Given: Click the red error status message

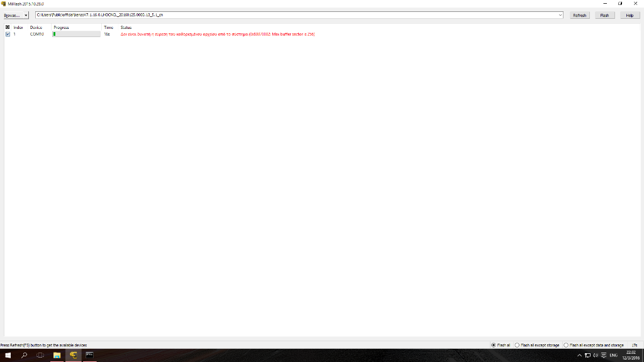Looking at the screenshot, I should click(218, 34).
